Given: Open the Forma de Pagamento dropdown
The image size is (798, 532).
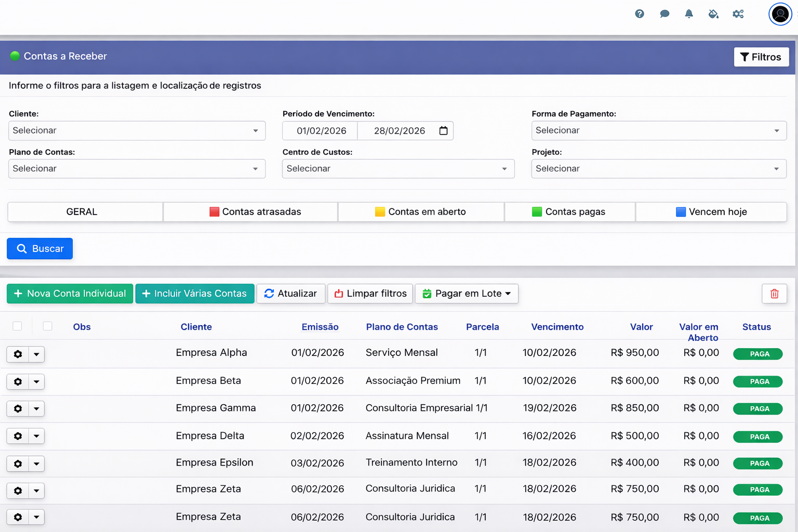Looking at the screenshot, I should (658, 131).
